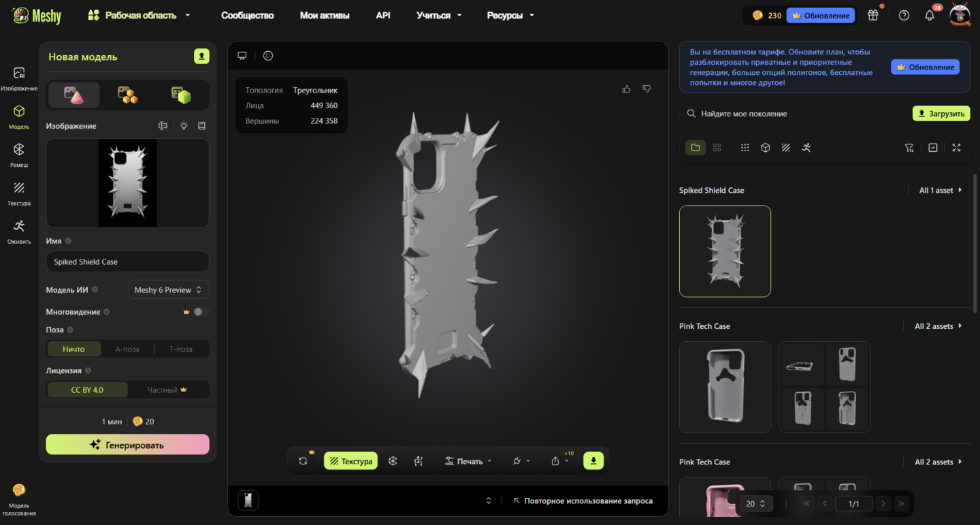Open the Оживить animation tool in the sidebar
980x525 pixels.
pos(19,232)
